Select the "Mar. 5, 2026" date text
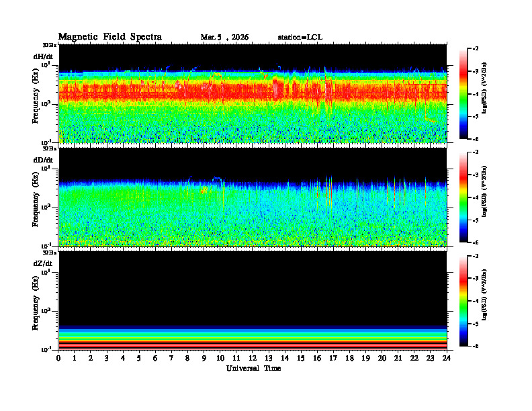532x411 pixels. [x=224, y=38]
